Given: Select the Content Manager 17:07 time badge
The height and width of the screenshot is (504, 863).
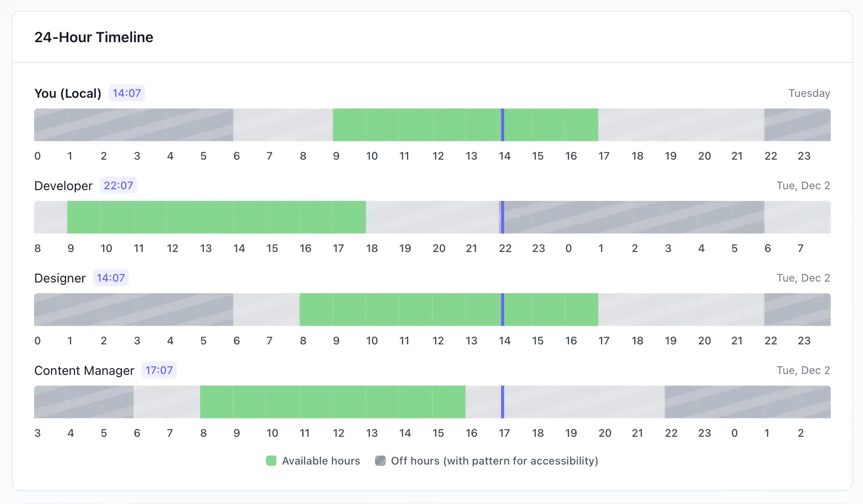Looking at the screenshot, I should (x=159, y=370).
